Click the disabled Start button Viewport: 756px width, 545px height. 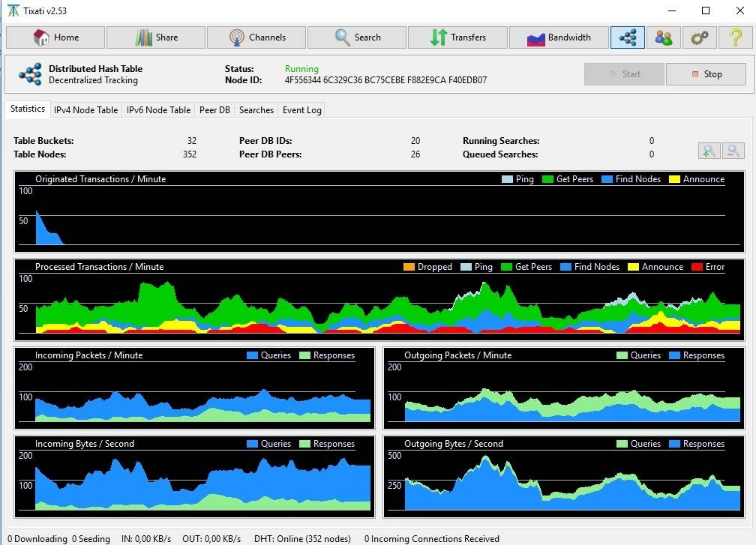click(x=624, y=74)
